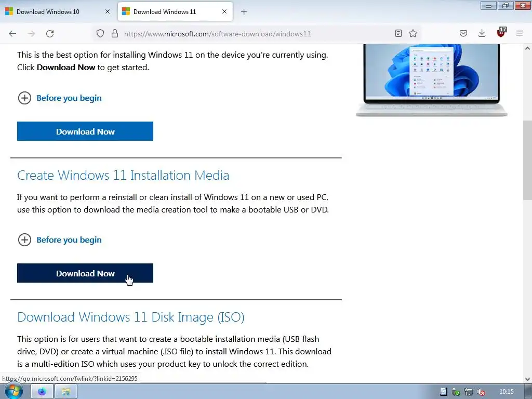Open Windows Explorer from the taskbar

click(66, 392)
